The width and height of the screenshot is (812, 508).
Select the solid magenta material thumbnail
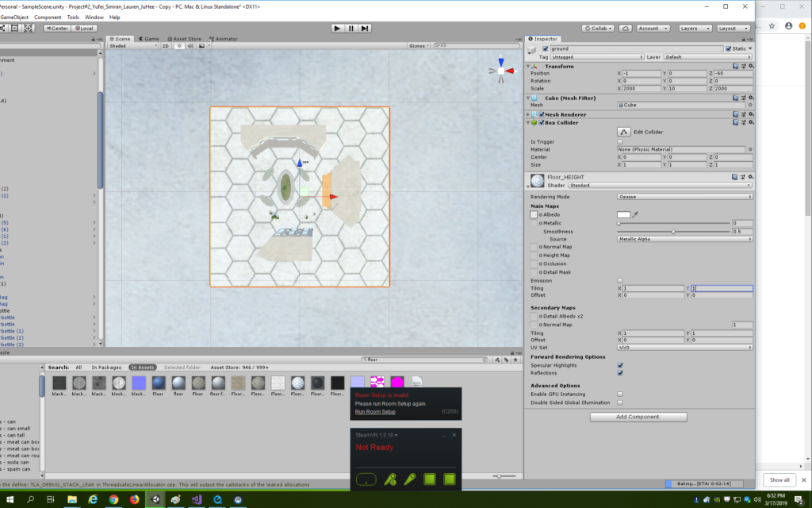397,383
